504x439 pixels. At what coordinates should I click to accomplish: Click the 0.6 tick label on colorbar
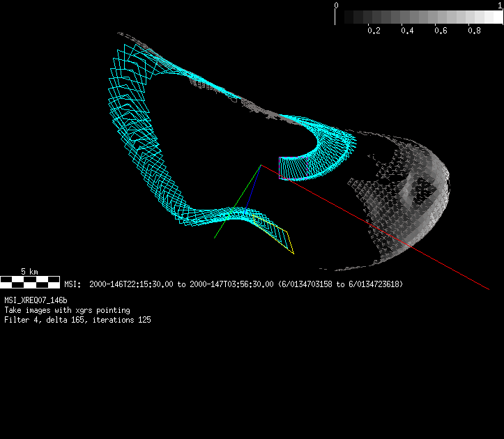click(x=441, y=31)
